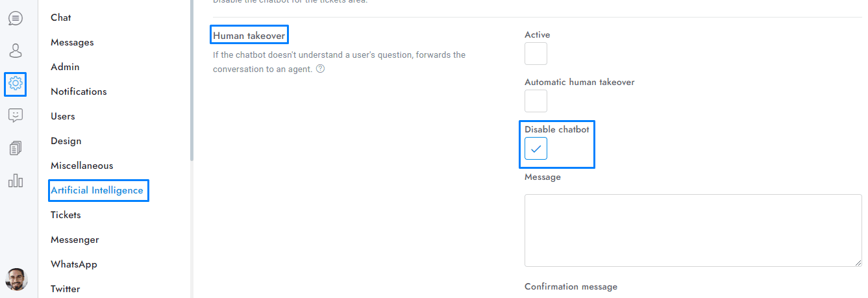The image size is (868, 298).
Task: Enable the Active checkbox for Human takeover
Action: [x=536, y=54]
